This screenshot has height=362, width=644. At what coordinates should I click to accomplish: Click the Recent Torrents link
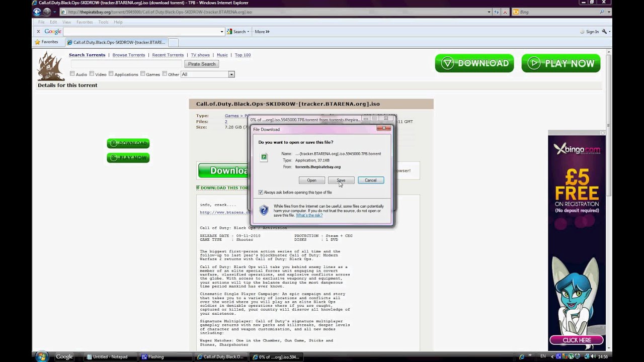pos(168,55)
